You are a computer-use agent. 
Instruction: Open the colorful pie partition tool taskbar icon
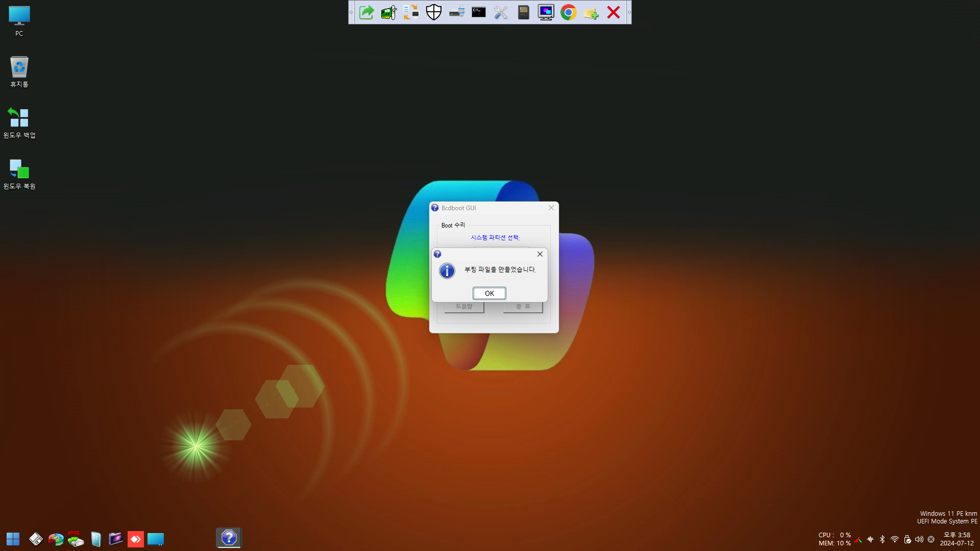point(56,539)
